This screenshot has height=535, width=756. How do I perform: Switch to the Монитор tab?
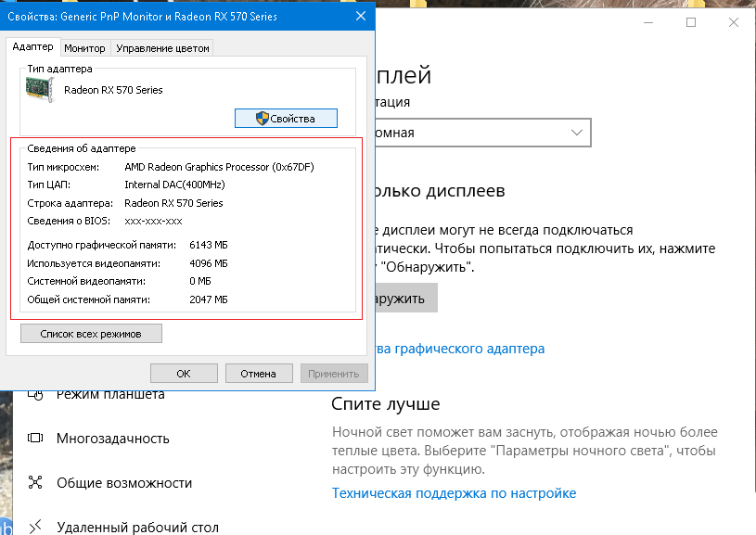tap(84, 48)
